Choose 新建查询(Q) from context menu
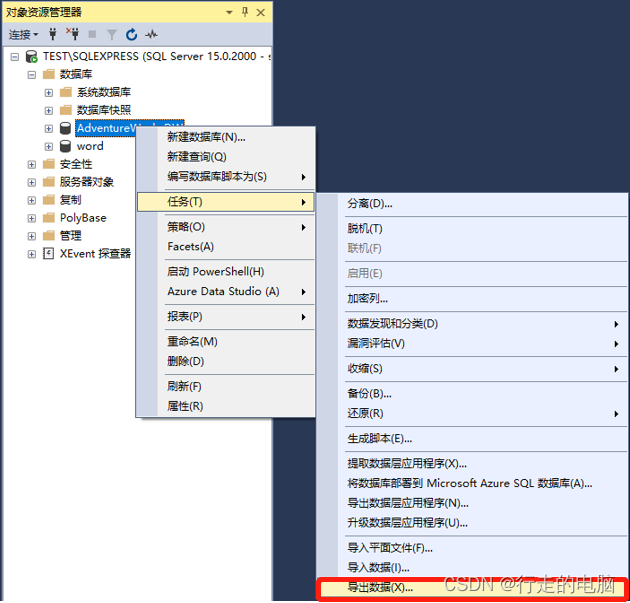Screen dimensions: 630x603 coord(225,157)
